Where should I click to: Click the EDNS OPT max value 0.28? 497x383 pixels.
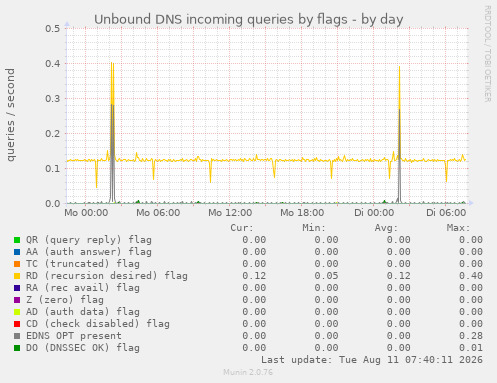pos(471,336)
